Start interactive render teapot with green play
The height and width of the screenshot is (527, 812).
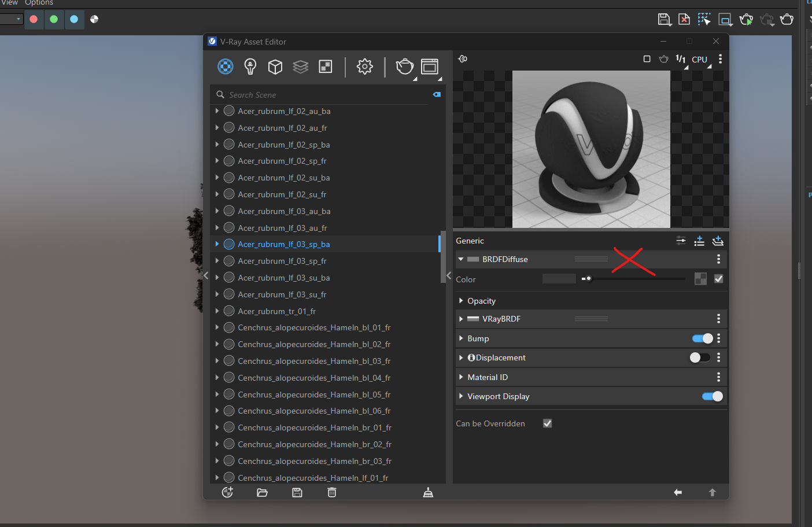[x=746, y=20]
